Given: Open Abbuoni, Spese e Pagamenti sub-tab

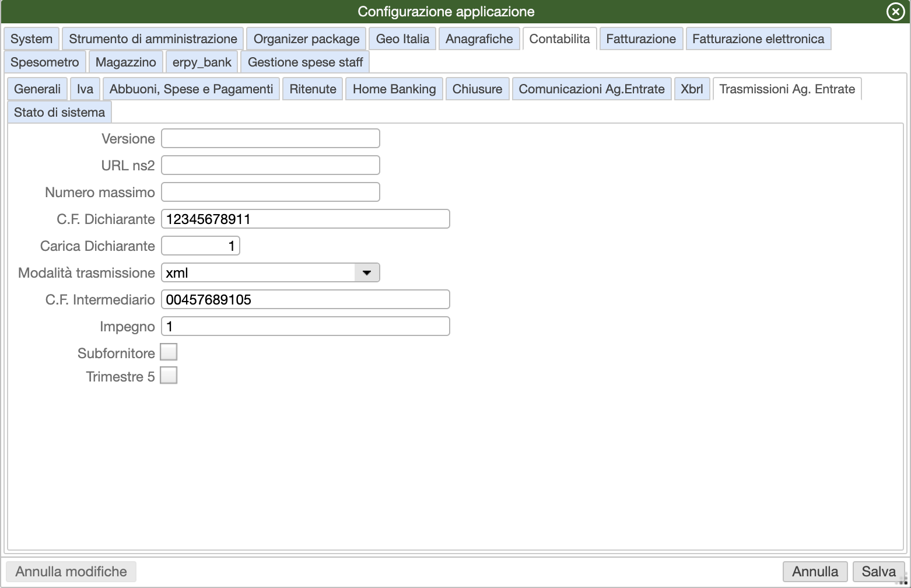Looking at the screenshot, I should click(x=191, y=89).
